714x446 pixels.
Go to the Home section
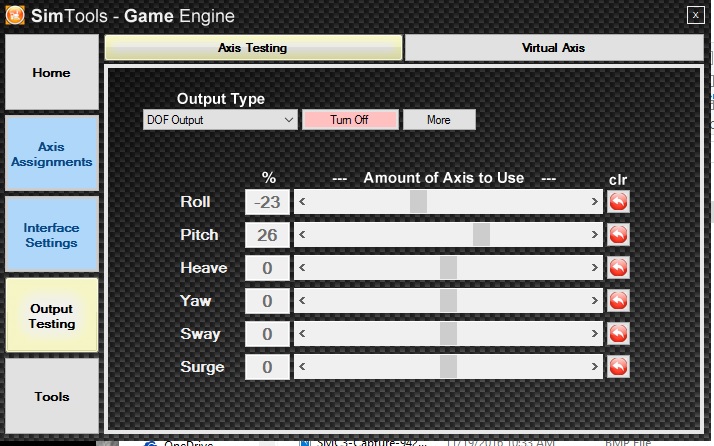tap(51, 72)
